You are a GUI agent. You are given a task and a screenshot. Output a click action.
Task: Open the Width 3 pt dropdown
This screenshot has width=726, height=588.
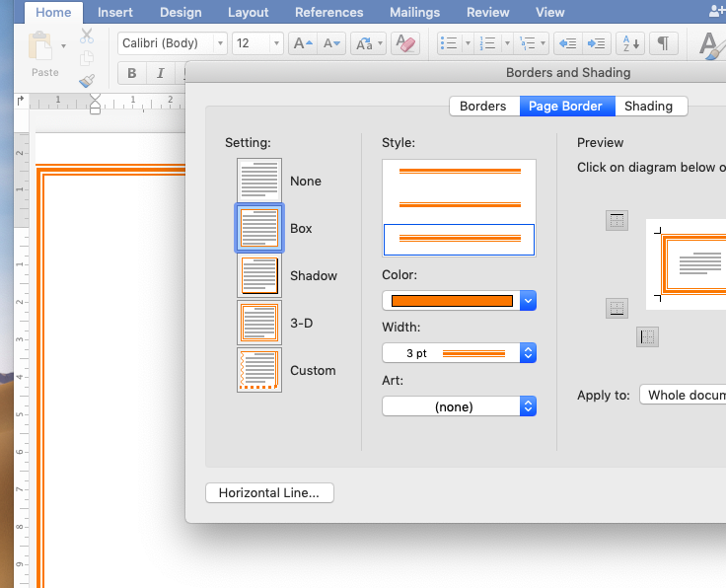pyautogui.click(x=528, y=353)
